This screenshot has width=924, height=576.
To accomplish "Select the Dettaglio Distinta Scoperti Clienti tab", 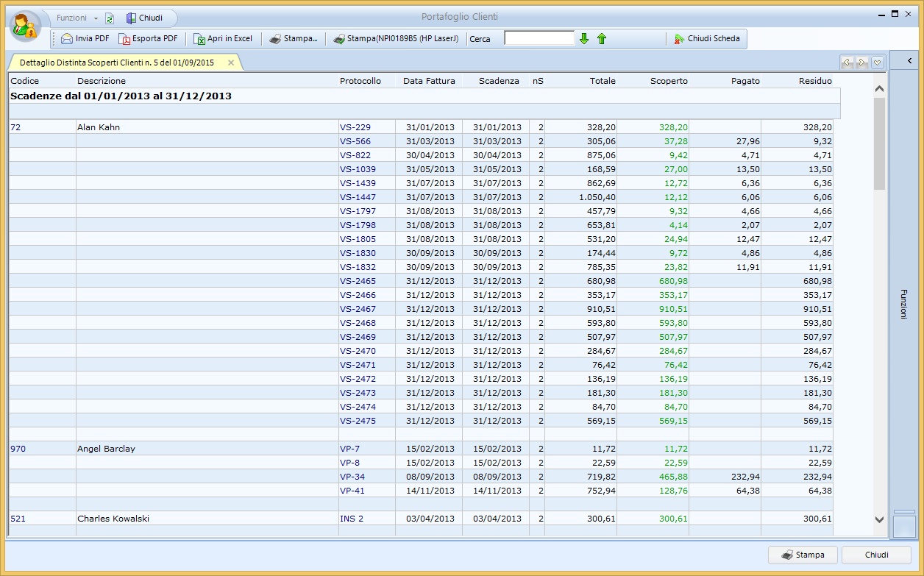I will coord(117,63).
